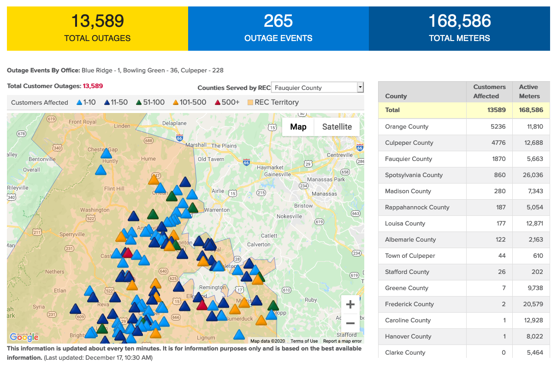557x392 pixels.
Task: Select the Albemarle County row
Action: pyautogui.click(x=464, y=239)
